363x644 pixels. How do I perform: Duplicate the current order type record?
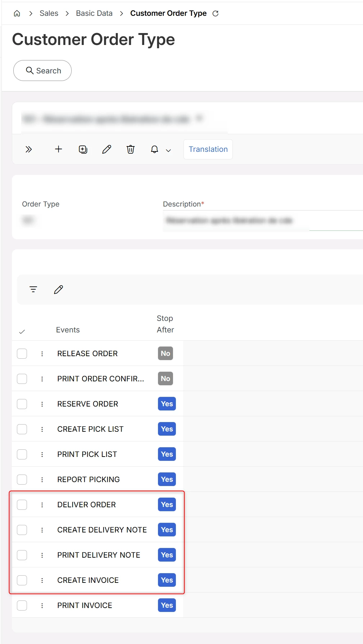coord(83,149)
